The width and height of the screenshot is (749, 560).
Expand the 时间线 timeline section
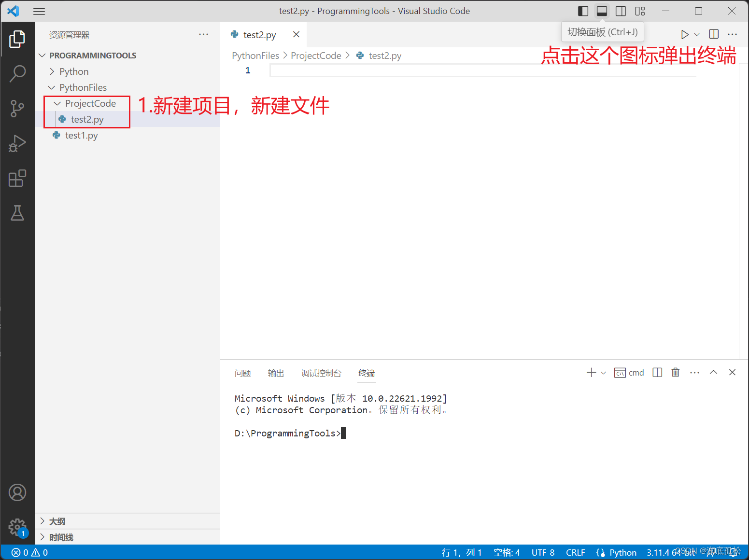tap(127, 537)
